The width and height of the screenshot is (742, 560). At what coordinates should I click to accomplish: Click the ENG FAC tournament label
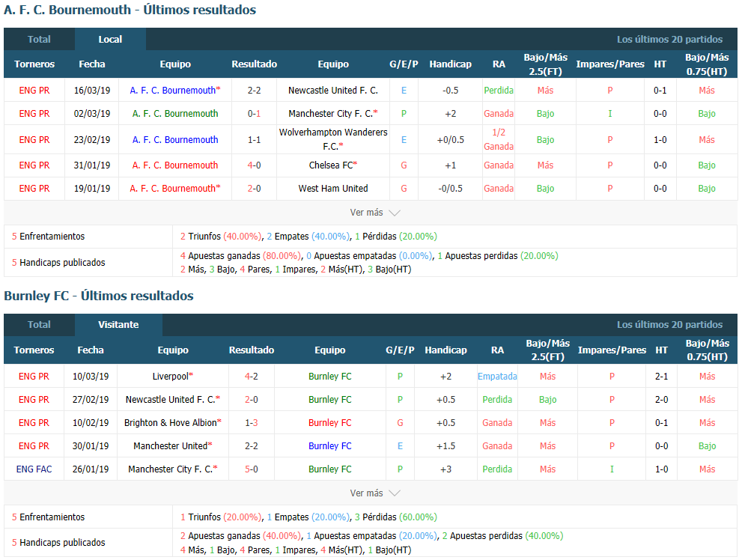coord(34,469)
